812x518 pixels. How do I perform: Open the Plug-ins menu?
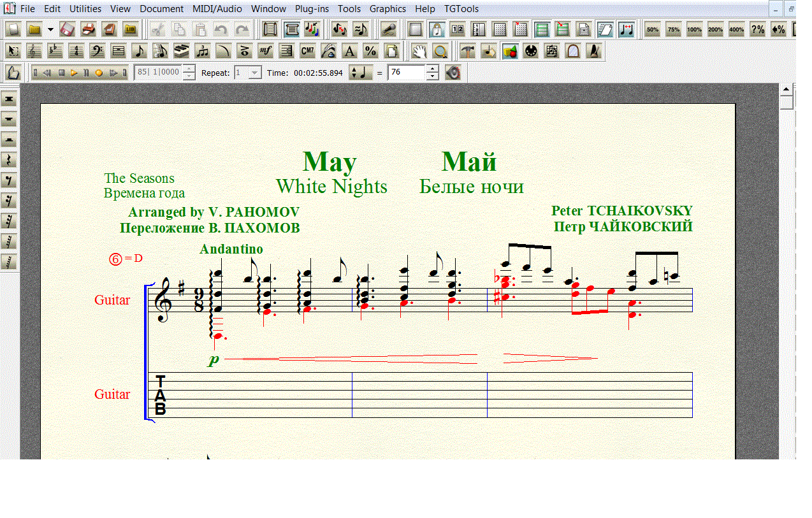[312, 9]
